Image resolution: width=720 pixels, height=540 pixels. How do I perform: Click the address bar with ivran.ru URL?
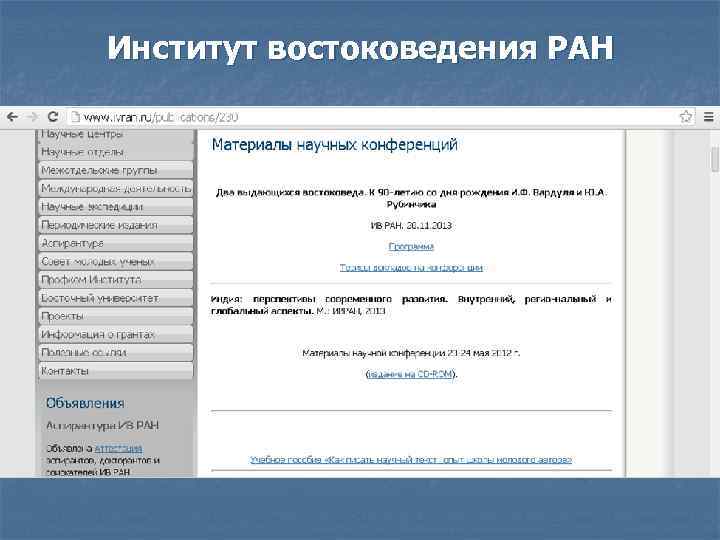tap(372, 117)
